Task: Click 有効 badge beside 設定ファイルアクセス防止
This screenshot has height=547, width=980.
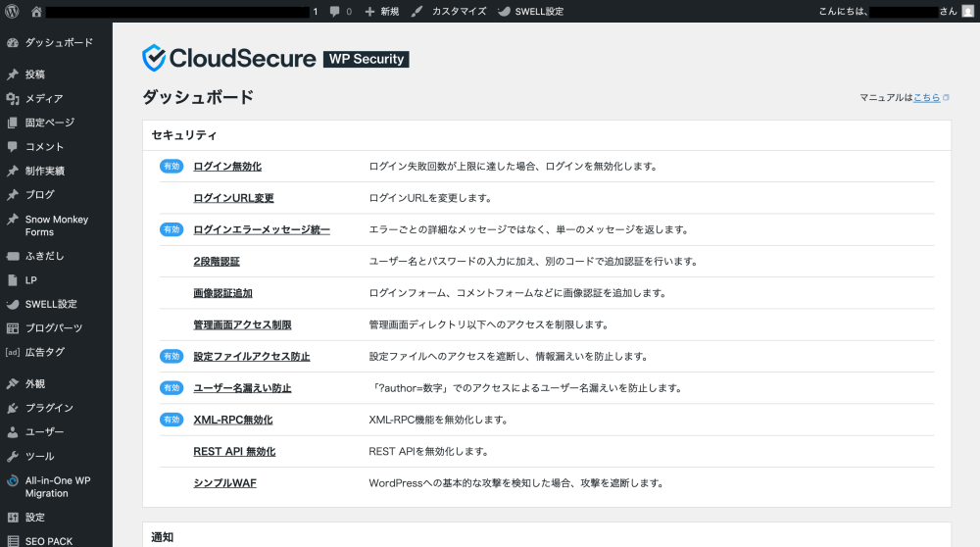Action: click(171, 357)
